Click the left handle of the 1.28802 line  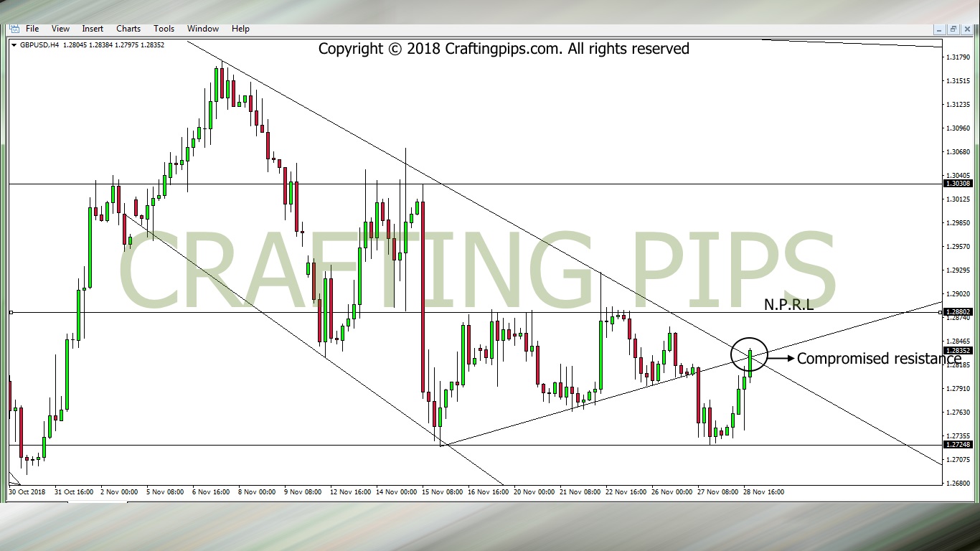[10, 312]
